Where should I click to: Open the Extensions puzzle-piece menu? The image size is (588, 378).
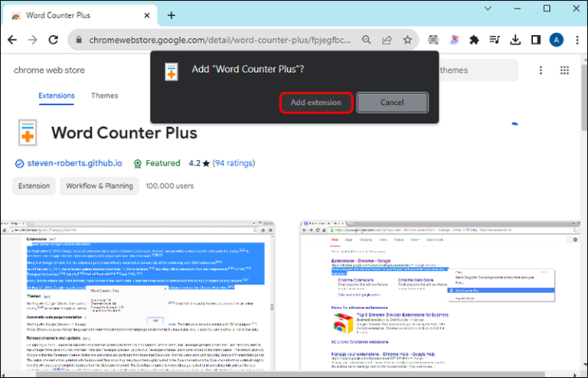475,40
